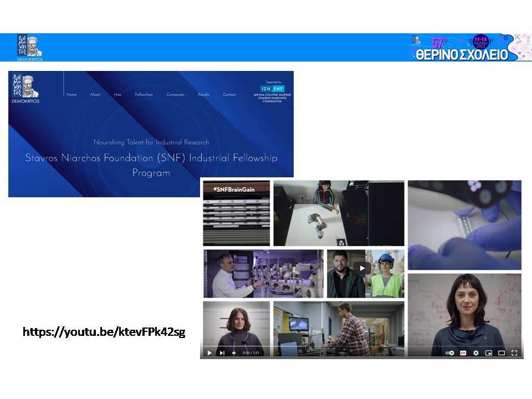The width and height of the screenshot is (532, 399).
Task: Open the About menu item
Action: 95,95
